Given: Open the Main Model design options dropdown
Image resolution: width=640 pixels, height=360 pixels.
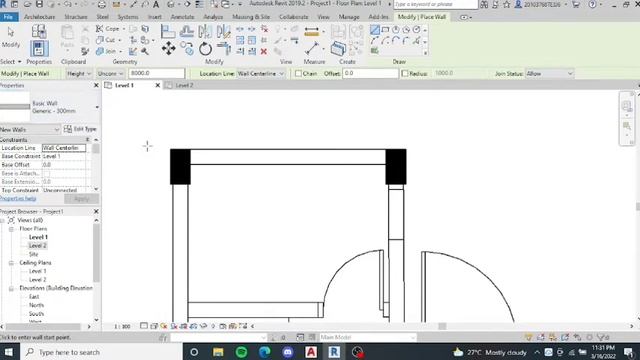Looking at the screenshot, I should pos(367,338).
